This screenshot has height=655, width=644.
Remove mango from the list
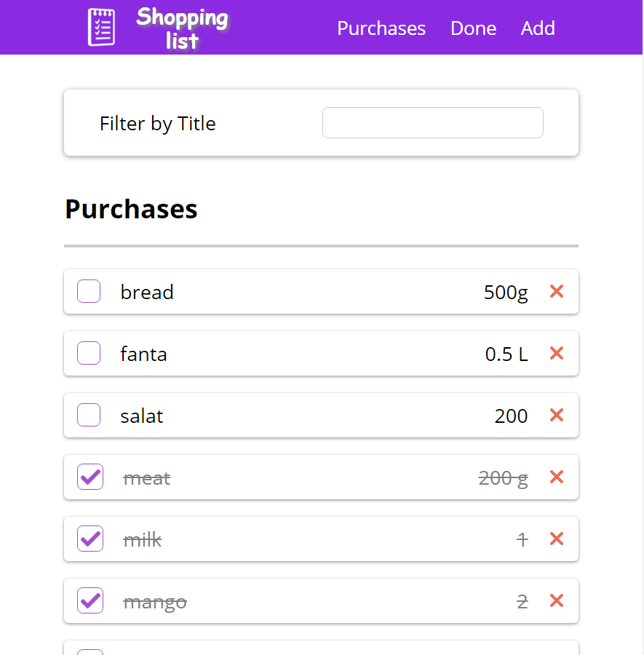tap(556, 600)
